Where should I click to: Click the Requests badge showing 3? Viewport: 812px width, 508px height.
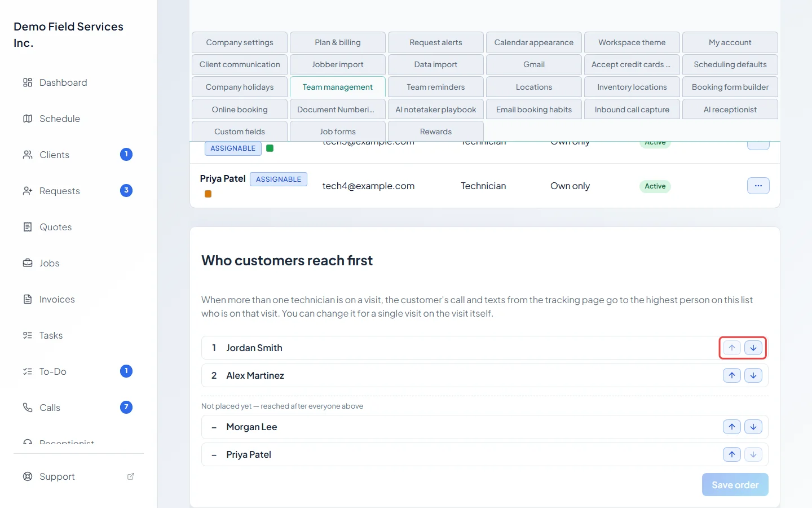(126, 191)
